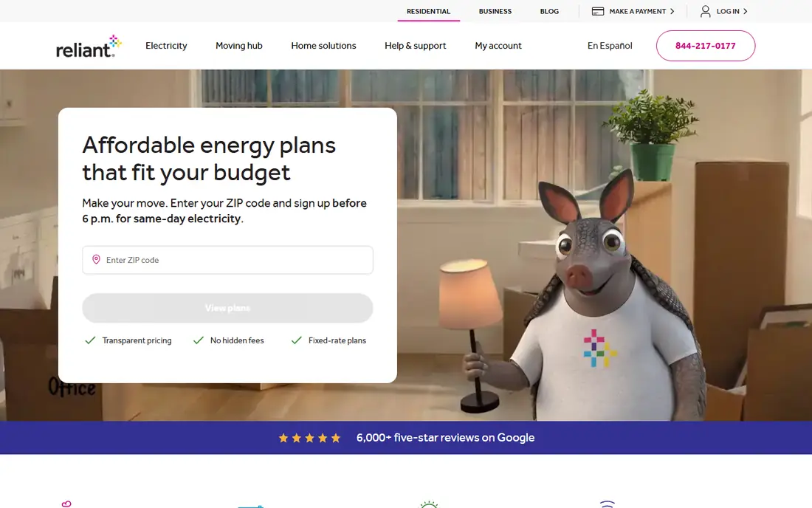Expand the Make a Payment chevron
812x508 pixels.
tap(672, 11)
